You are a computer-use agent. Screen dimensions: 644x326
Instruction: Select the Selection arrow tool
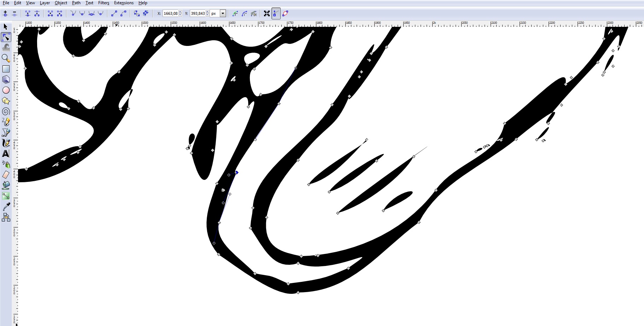click(6, 27)
